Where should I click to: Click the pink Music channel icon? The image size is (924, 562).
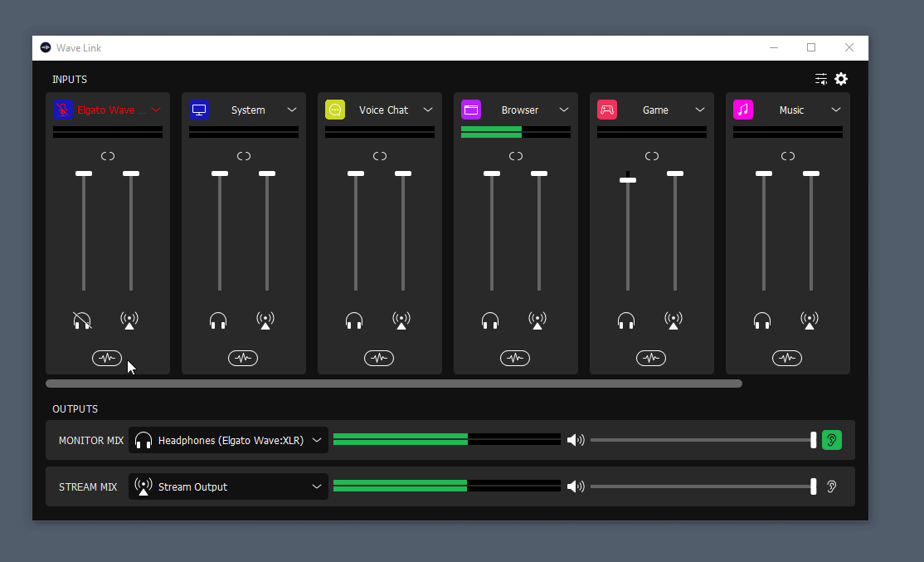pos(743,110)
